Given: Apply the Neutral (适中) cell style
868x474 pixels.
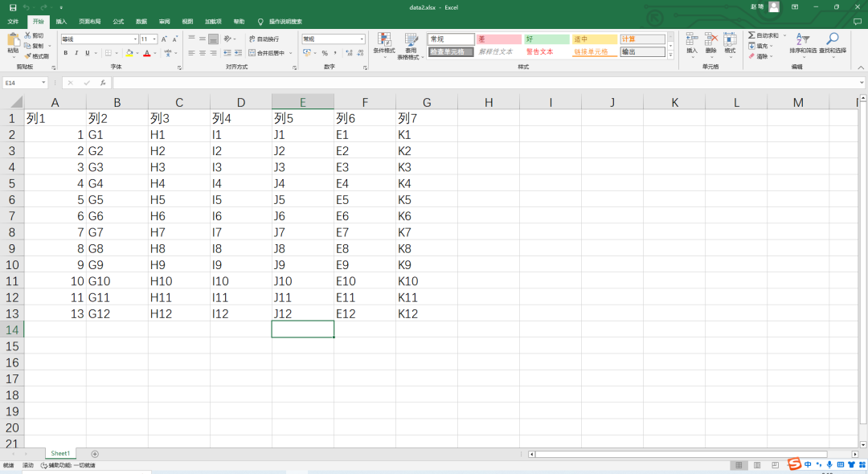Looking at the screenshot, I should click(595, 39).
